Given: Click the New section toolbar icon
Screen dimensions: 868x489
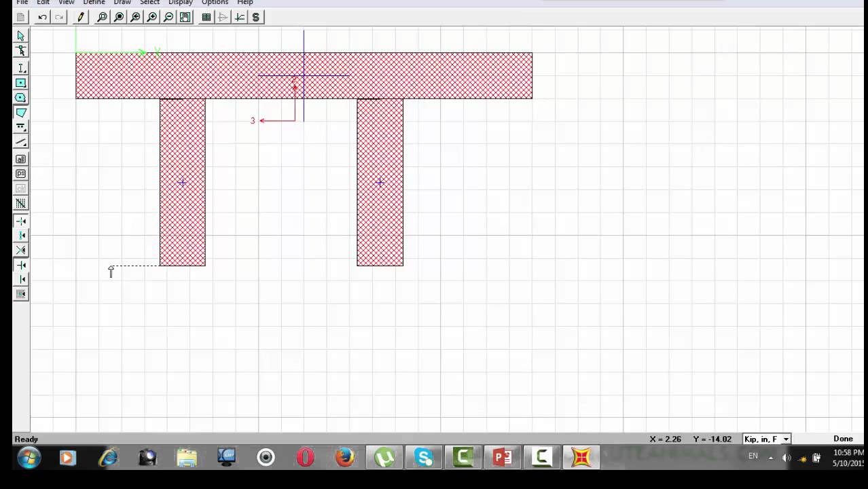Looking at the screenshot, I should pos(20,17).
